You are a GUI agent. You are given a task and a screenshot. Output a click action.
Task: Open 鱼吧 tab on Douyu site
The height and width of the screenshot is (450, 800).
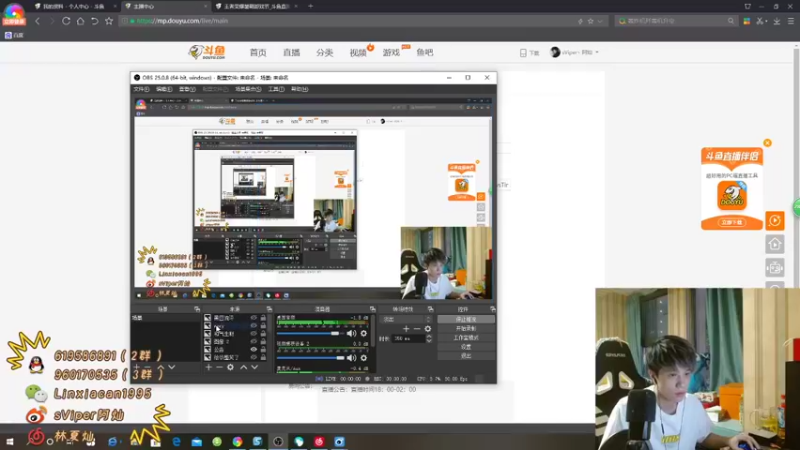coord(424,53)
